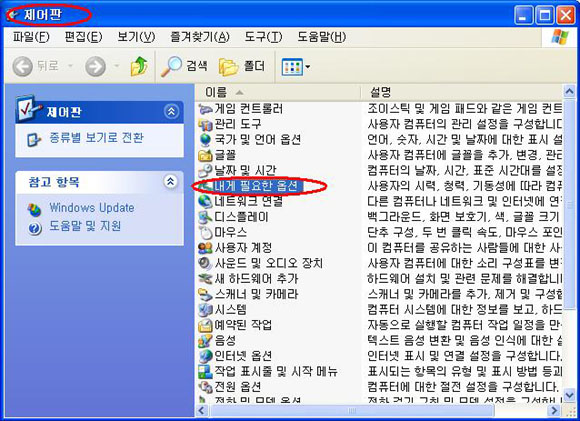
Task: Select the 마우스 icon
Action: click(205, 233)
